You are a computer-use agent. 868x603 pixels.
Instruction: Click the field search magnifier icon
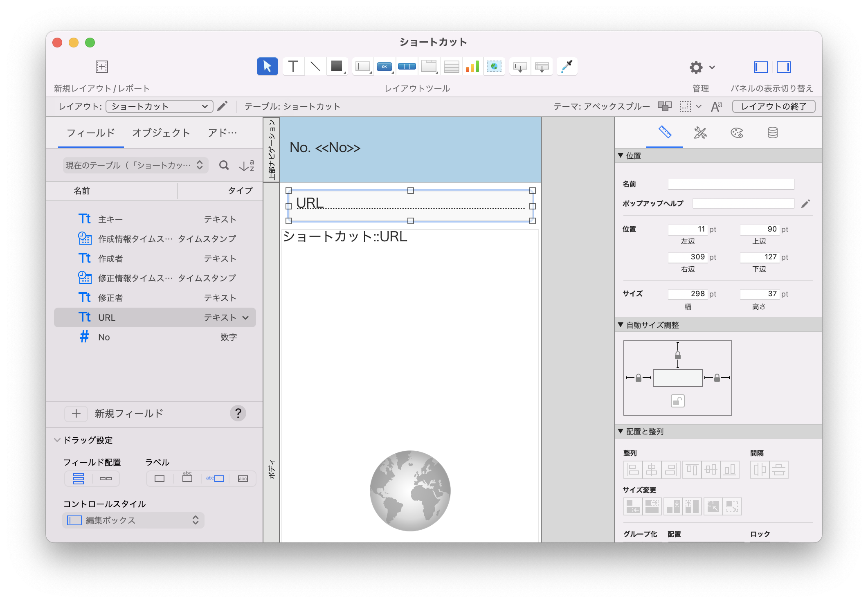pos(224,165)
